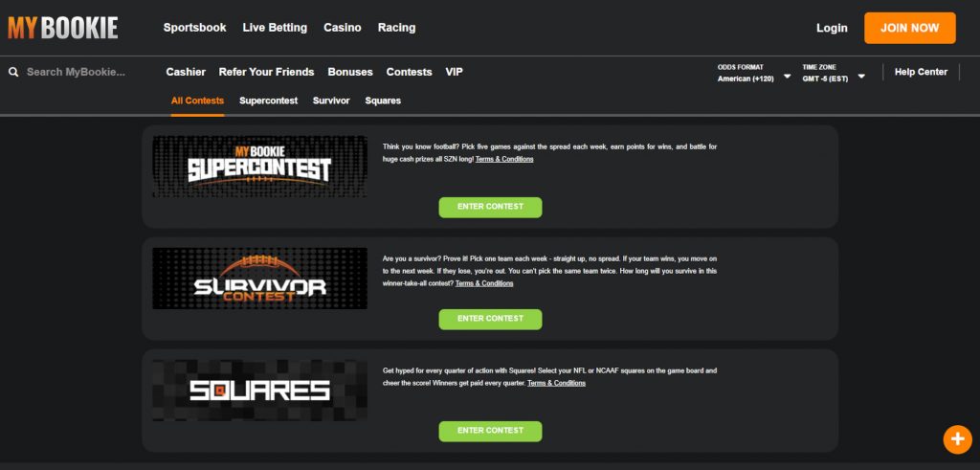
Task: Select the All Contests tab
Action: pos(197,101)
